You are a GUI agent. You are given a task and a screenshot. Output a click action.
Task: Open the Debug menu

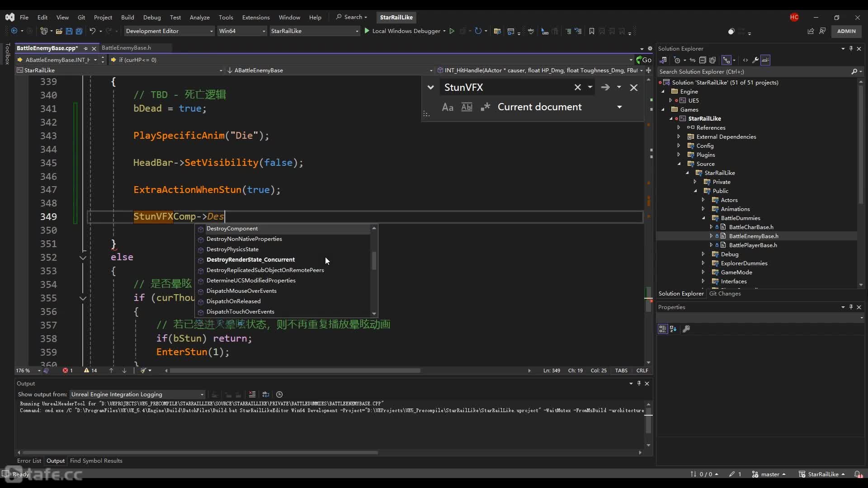(152, 17)
